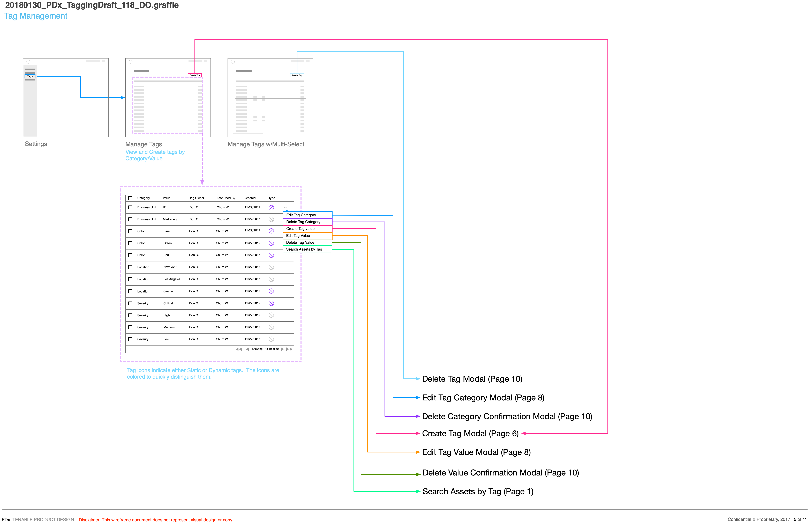The height and width of the screenshot is (528, 812).
Task: Jump to the last page arrow
Action: click(289, 349)
